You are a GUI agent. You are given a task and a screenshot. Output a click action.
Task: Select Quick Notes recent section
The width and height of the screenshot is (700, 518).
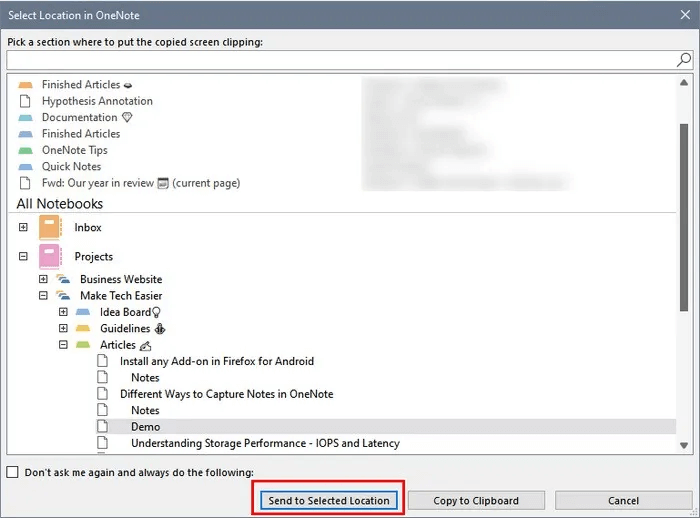[x=71, y=167]
